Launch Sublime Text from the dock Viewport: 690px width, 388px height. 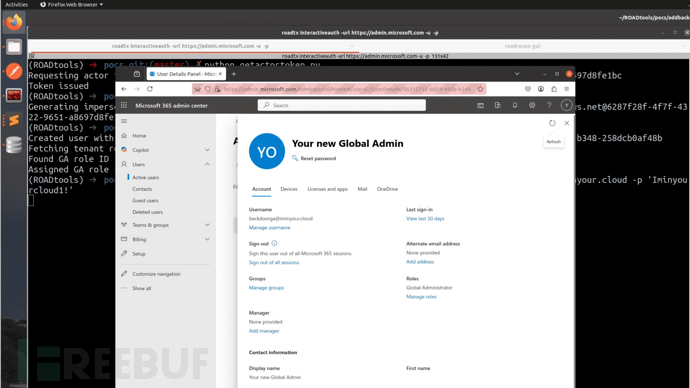click(14, 120)
